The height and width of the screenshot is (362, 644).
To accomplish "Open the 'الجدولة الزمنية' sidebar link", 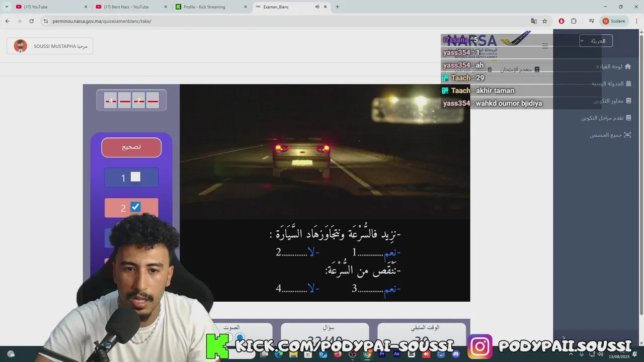I will click(x=608, y=83).
